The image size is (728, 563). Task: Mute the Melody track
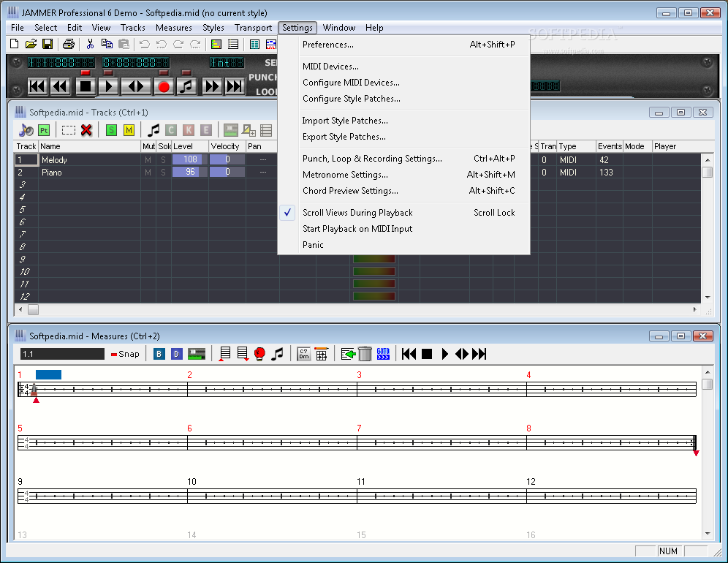(x=148, y=160)
